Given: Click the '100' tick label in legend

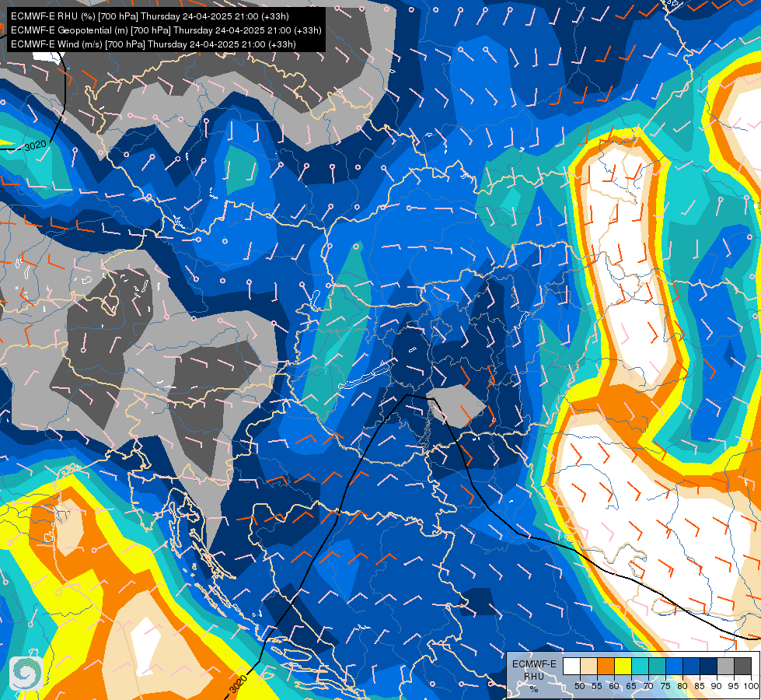Looking at the screenshot, I should (x=751, y=686).
